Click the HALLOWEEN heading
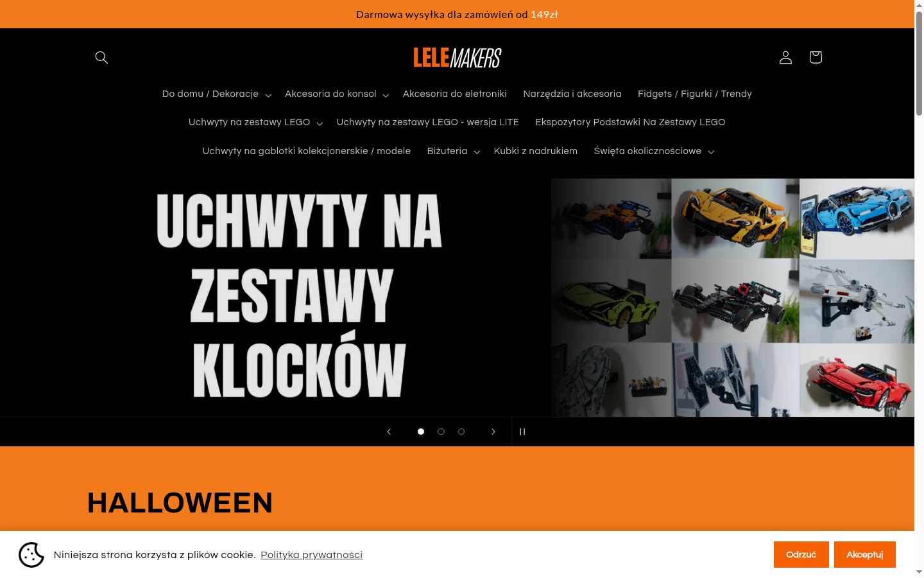The width and height of the screenshot is (924, 578). 180,503
